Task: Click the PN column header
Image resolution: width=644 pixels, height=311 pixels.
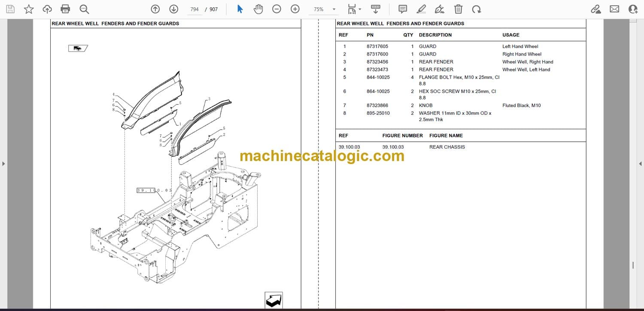Action: point(370,35)
